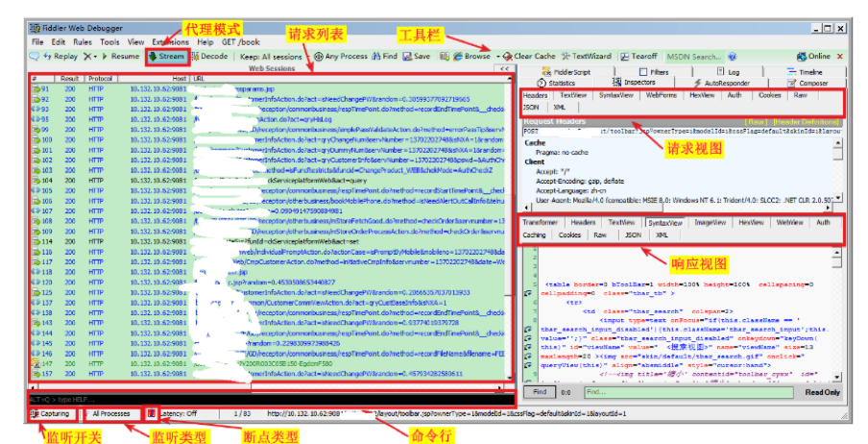Open the View menu
The image size is (868, 444).
point(135,41)
